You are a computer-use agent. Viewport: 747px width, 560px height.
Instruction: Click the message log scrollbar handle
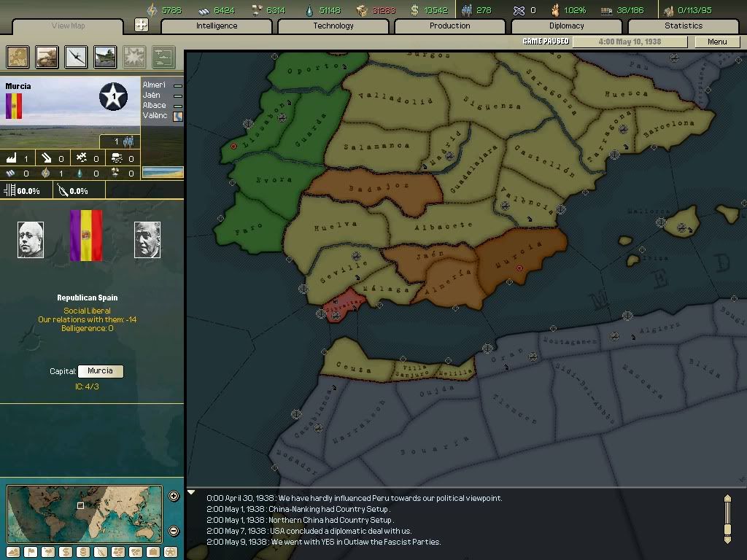point(727,529)
